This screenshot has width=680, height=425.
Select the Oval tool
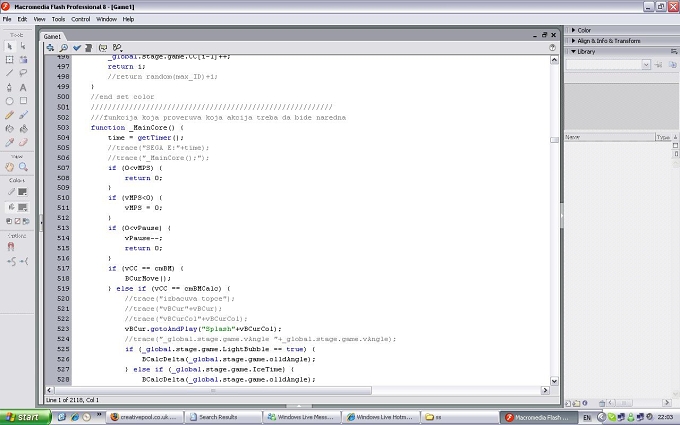click(10, 101)
